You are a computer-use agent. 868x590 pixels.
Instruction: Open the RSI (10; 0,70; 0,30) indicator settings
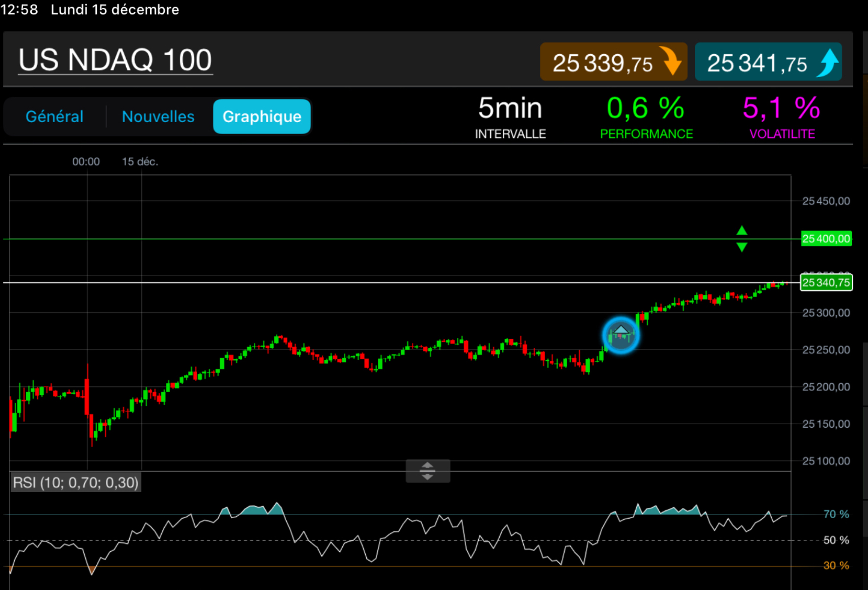pos(76,482)
